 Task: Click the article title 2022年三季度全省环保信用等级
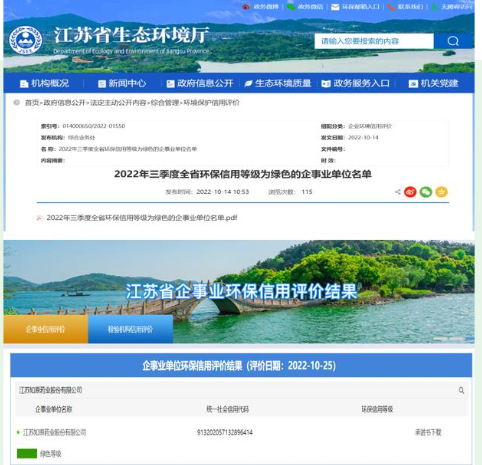click(243, 174)
